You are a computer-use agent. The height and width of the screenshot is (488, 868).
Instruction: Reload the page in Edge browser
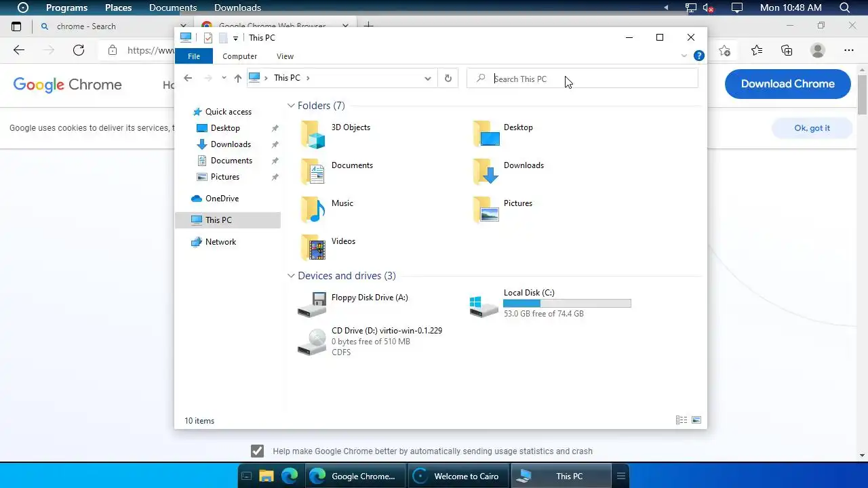point(79,50)
